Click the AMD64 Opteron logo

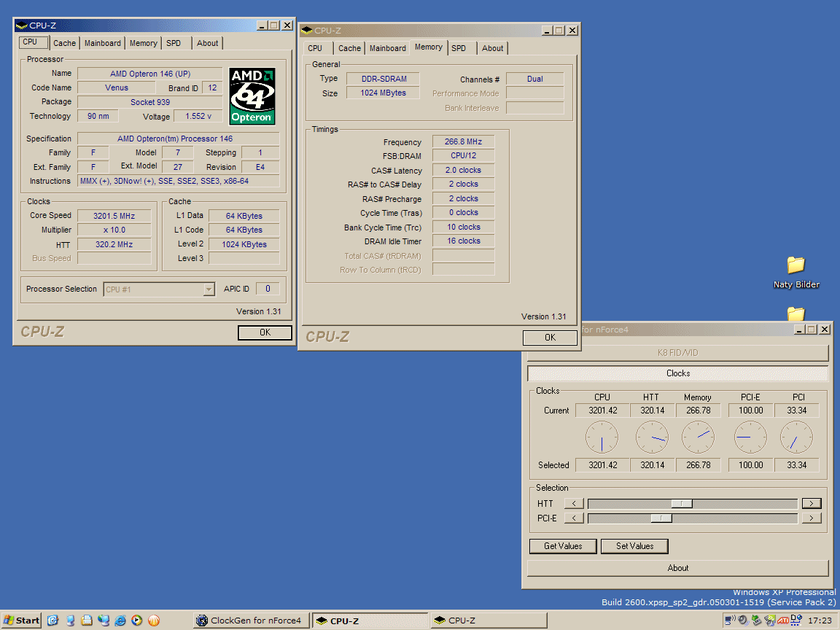point(252,96)
